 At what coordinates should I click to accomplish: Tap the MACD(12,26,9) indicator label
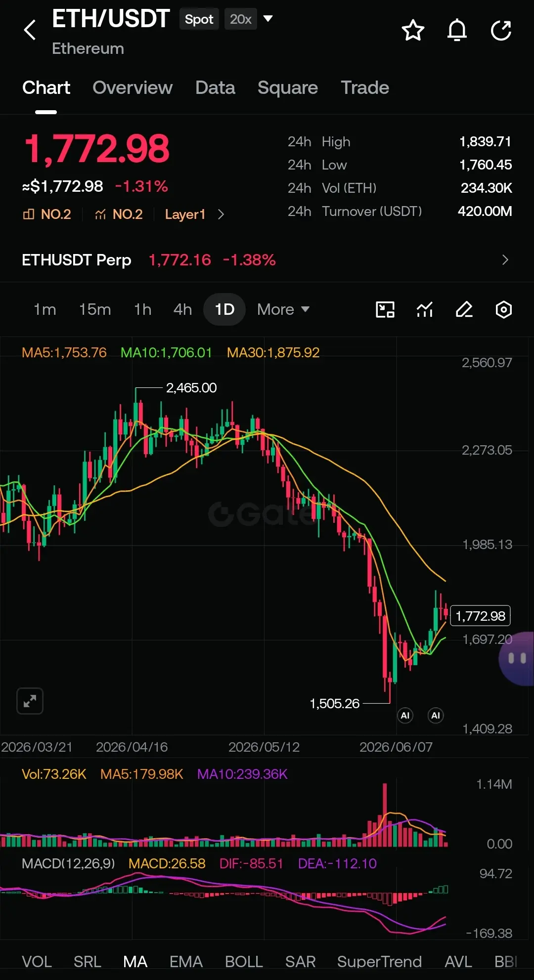[68, 863]
